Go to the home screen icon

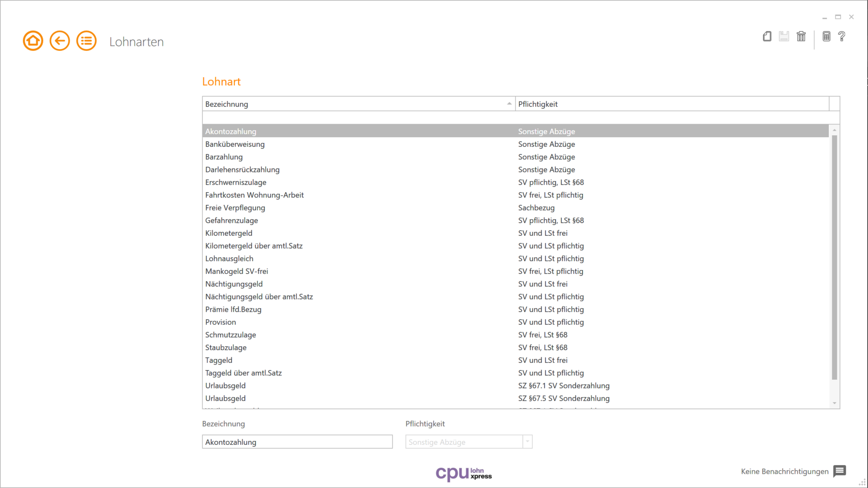click(x=33, y=41)
